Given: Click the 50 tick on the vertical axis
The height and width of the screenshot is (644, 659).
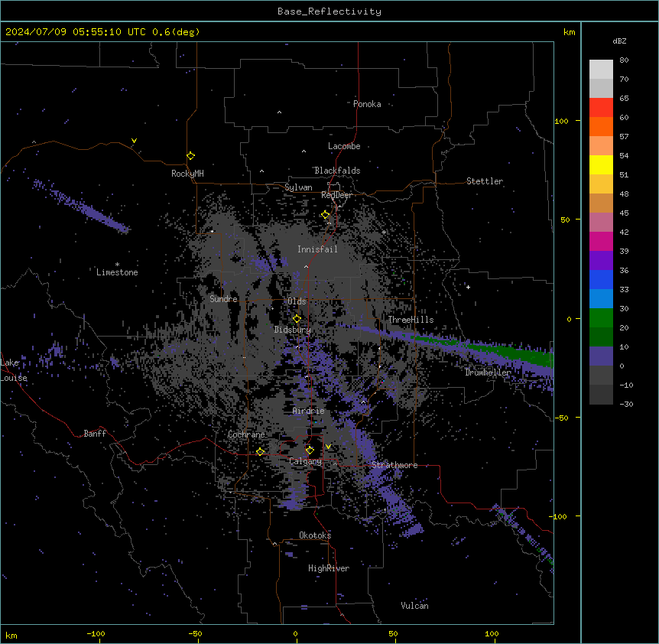Looking at the screenshot, I should coord(565,220).
